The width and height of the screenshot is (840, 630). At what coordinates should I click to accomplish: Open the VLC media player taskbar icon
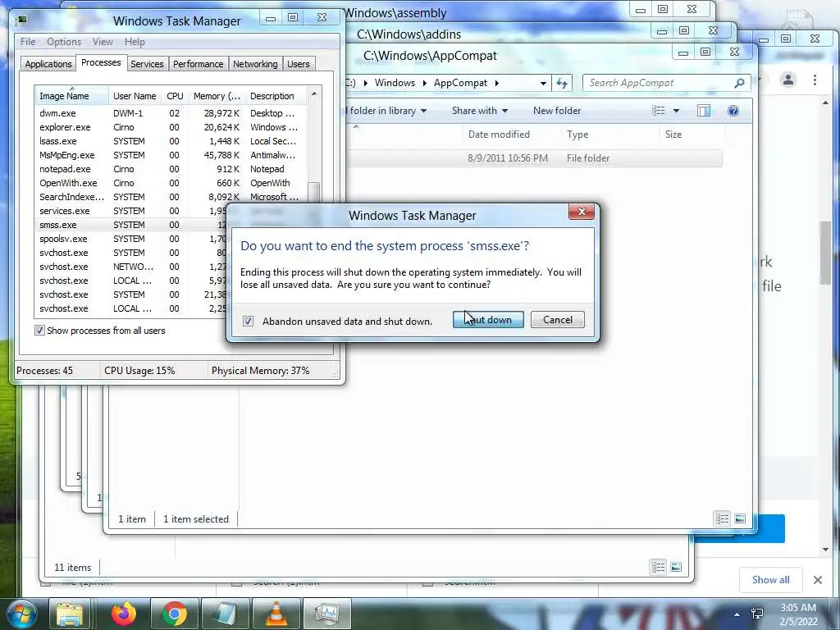click(x=276, y=614)
